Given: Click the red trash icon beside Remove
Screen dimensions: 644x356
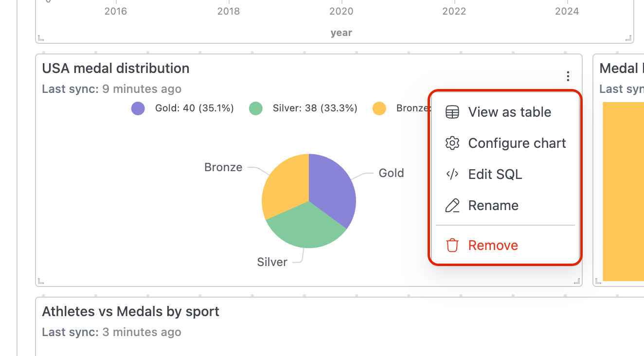Looking at the screenshot, I should (x=452, y=245).
